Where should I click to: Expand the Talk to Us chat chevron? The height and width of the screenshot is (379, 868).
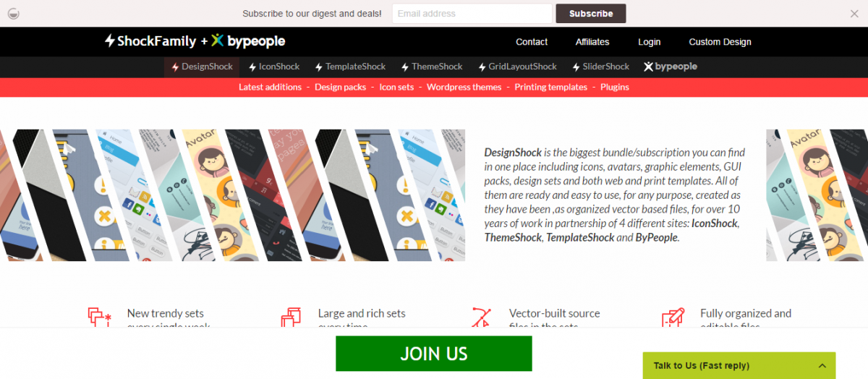point(822,366)
